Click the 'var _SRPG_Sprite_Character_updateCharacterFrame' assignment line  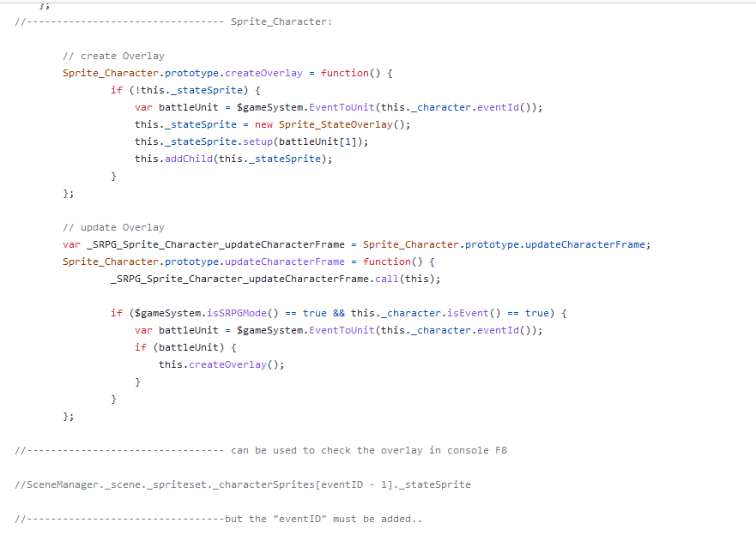coord(356,244)
